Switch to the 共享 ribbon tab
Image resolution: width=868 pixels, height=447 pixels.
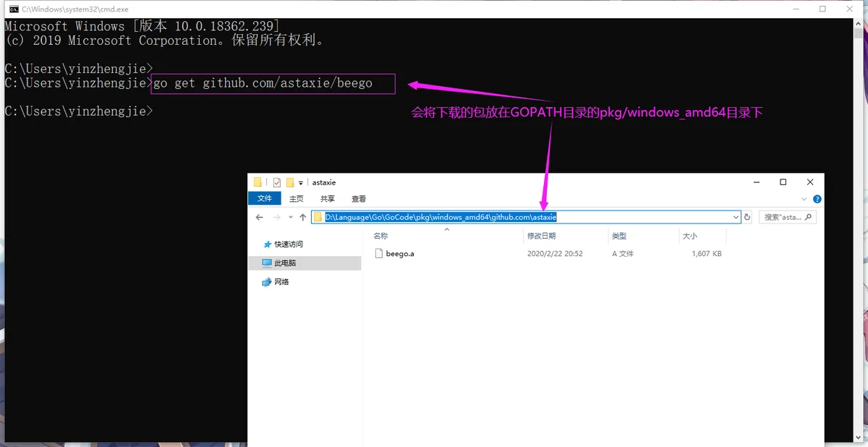click(x=328, y=199)
